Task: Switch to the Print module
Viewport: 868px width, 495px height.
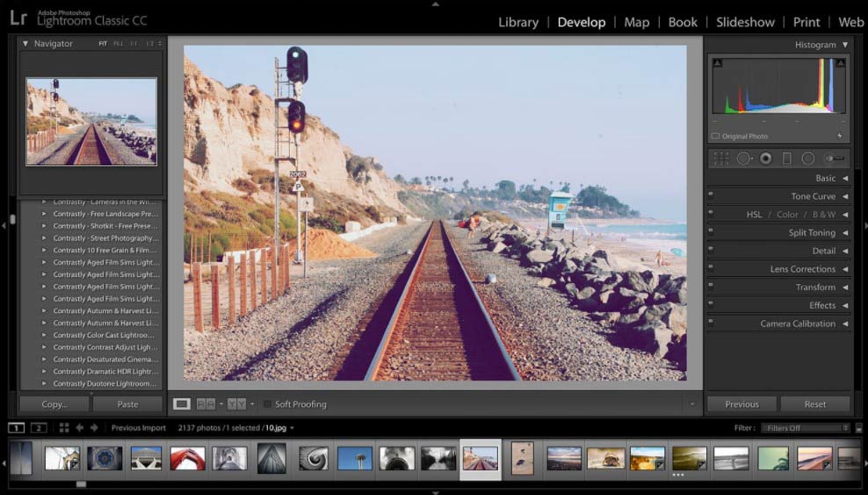Action: (x=807, y=22)
